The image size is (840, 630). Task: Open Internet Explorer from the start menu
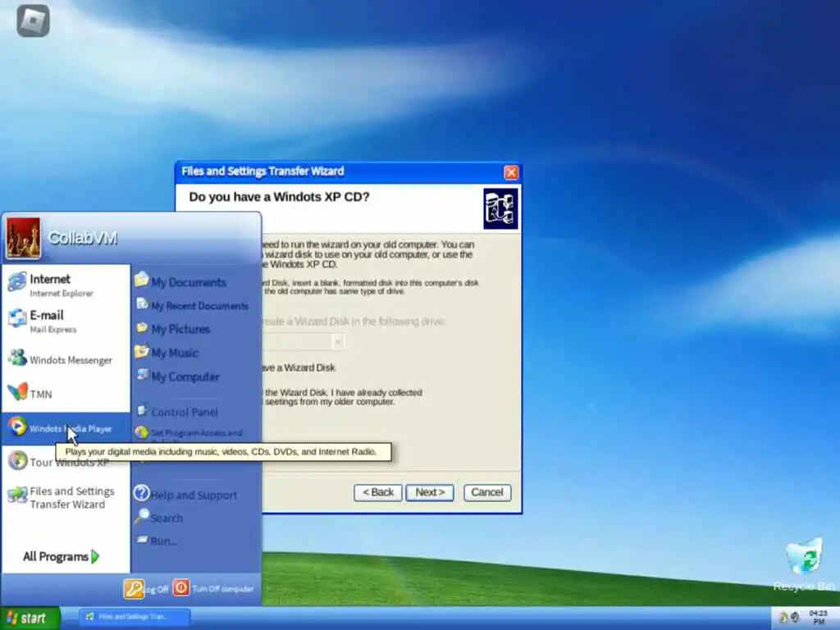point(66,285)
